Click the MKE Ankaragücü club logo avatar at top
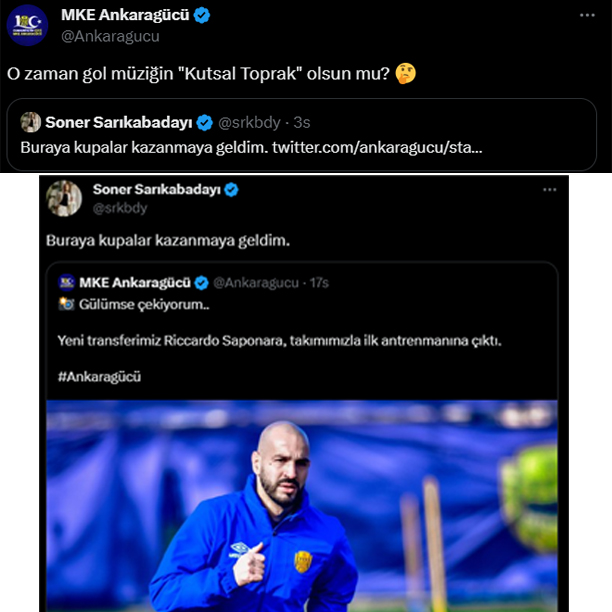Screen dimensions: 612x612 (x=27, y=25)
